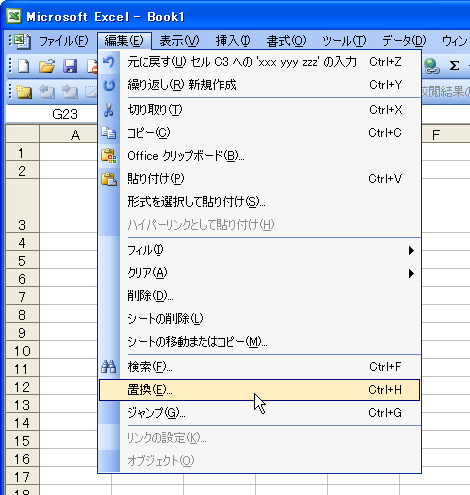470x495 pixels.
Task: Select row 16 header
Action: [x=22, y=459]
